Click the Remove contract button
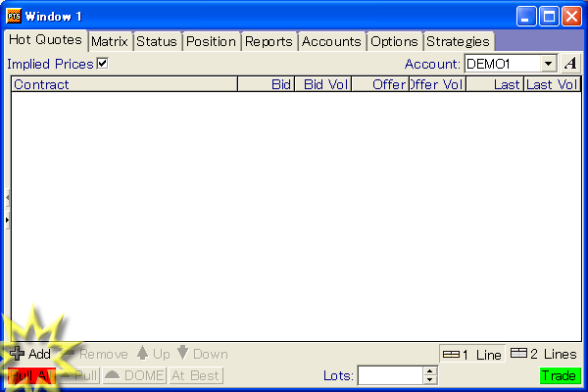 [94, 354]
